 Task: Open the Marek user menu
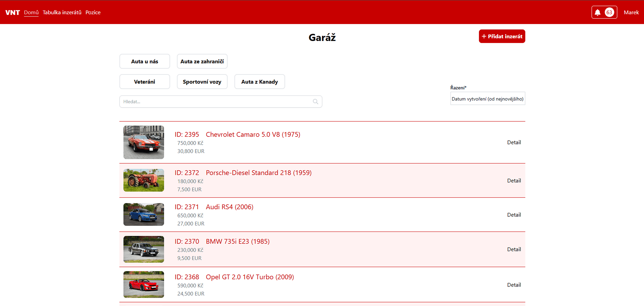(631, 13)
